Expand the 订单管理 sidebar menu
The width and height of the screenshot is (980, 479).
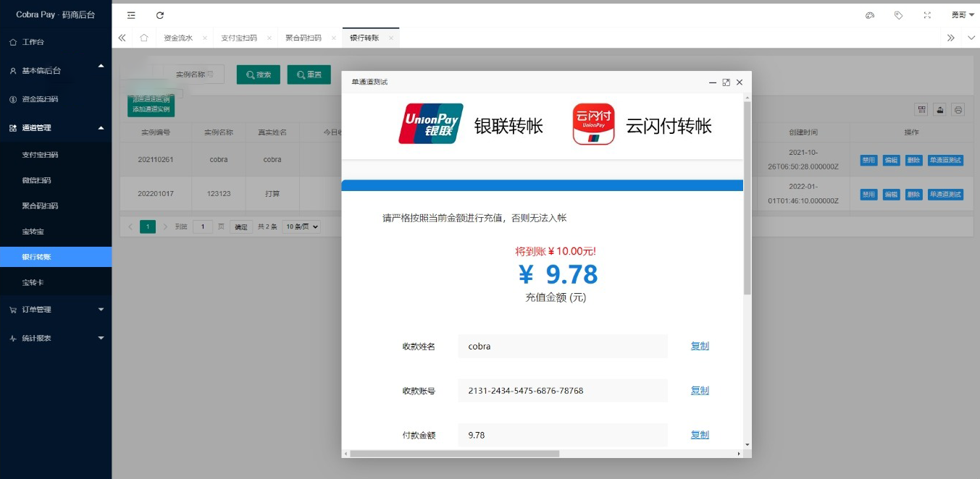pos(56,310)
